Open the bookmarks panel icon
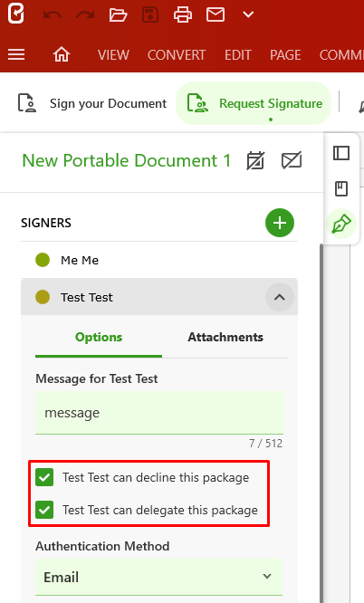The image size is (364, 603). 341,189
